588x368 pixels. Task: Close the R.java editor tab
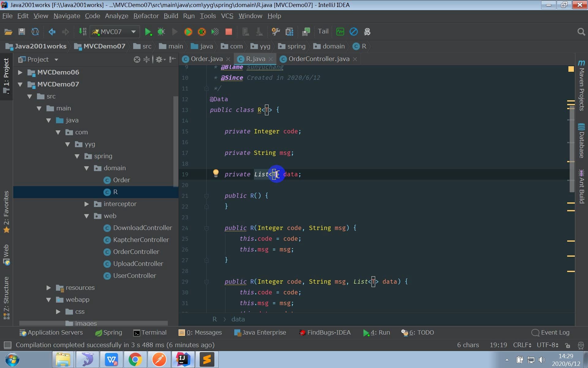(x=270, y=59)
